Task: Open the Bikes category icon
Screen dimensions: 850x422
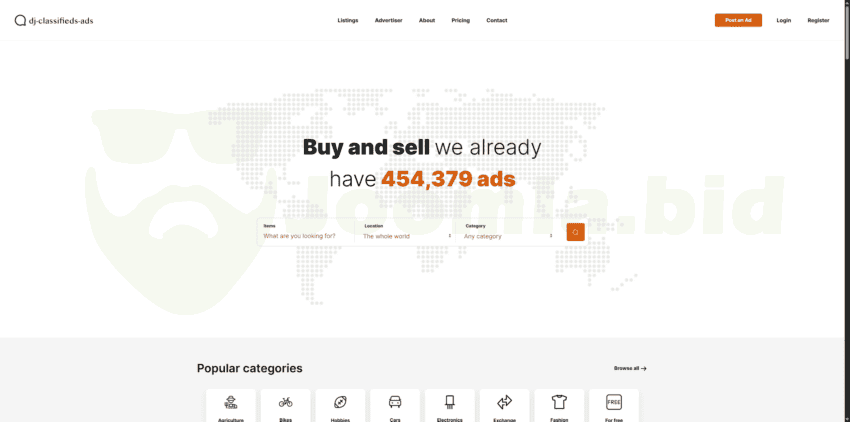Action: click(x=286, y=402)
